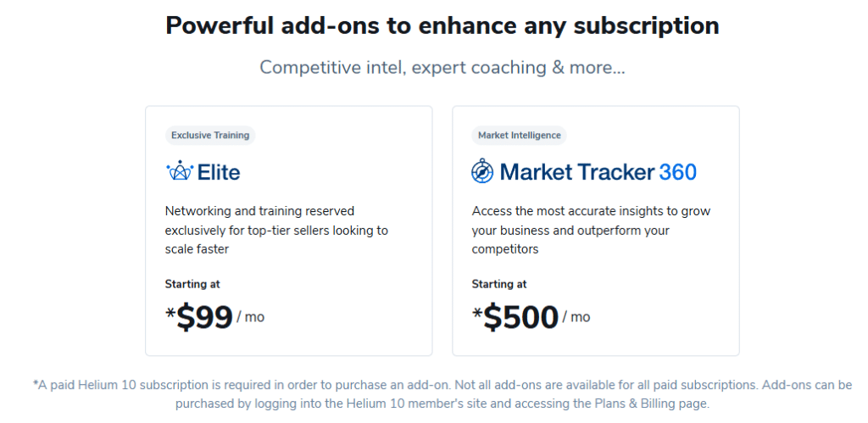Click the $99 per month price
Screen dimensions: 868x423
click(204, 317)
